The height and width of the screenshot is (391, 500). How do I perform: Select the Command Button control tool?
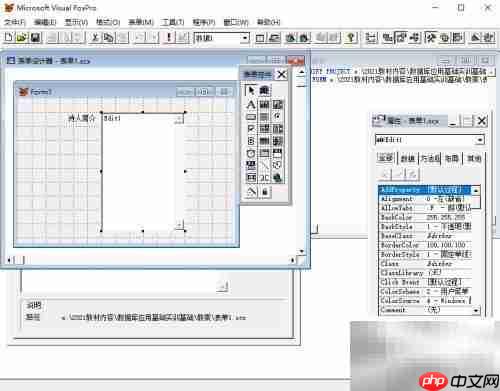[x=251, y=117]
